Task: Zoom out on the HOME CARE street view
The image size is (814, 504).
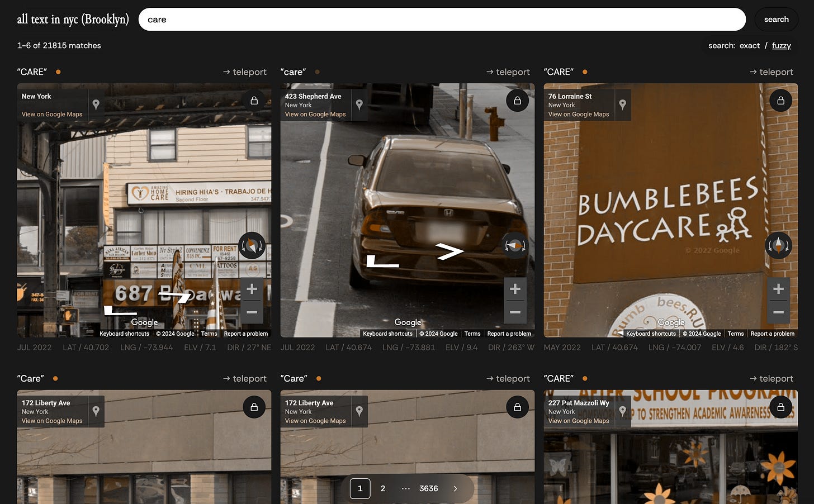Action: [252, 312]
